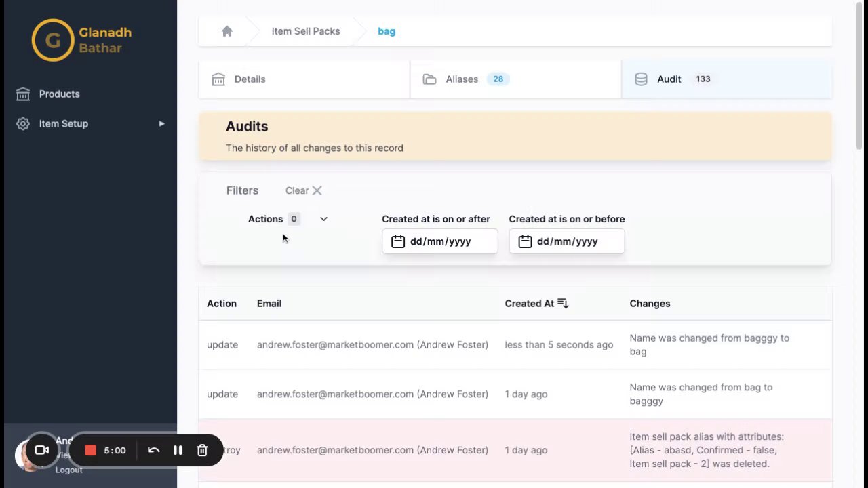Go to Item Sell Packs breadcrumb
This screenshot has height=488, width=868.
(x=306, y=31)
